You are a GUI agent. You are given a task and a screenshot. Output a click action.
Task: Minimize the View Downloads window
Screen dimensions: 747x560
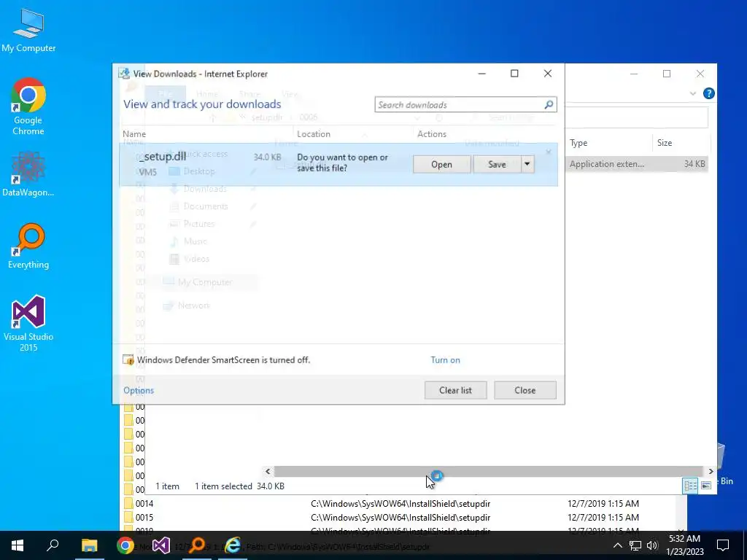[x=481, y=74]
